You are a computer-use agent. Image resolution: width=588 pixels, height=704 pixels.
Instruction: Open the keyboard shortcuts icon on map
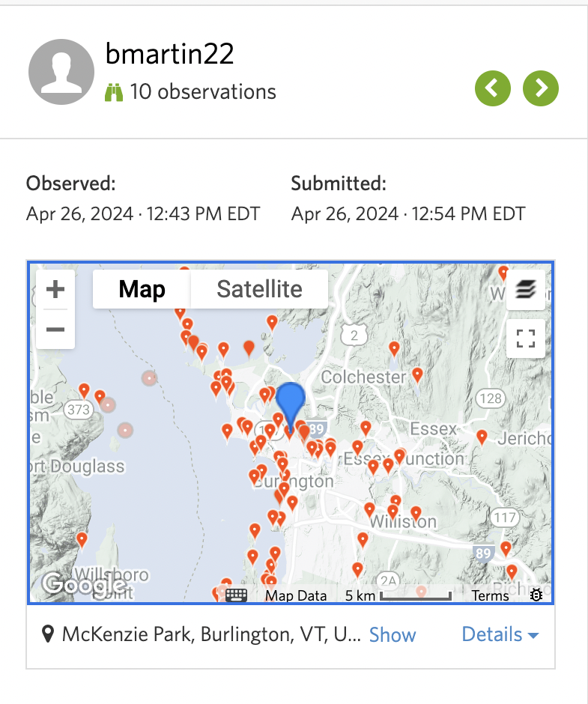tap(236, 595)
